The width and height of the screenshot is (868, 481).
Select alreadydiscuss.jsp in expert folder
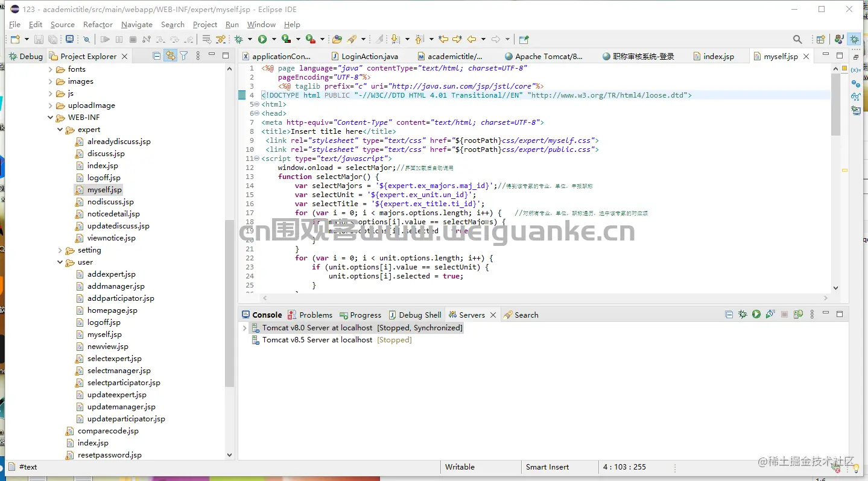[113, 142]
